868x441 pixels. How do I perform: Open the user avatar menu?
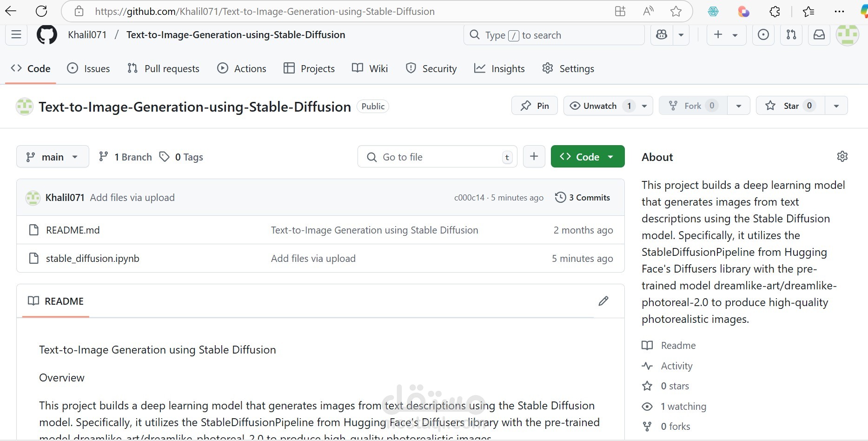pyautogui.click(x=848, y=35)
